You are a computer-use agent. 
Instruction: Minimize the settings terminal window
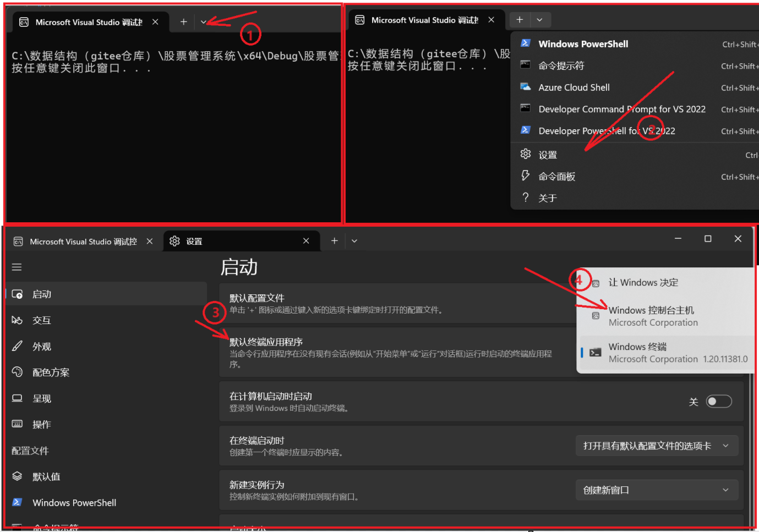[x=678, y=239]
